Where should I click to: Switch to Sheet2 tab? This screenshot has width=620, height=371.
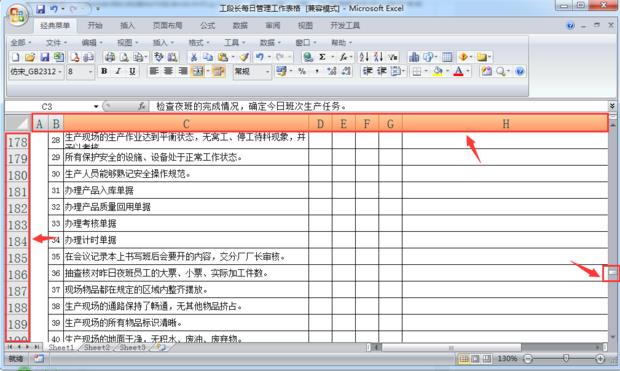96,347
